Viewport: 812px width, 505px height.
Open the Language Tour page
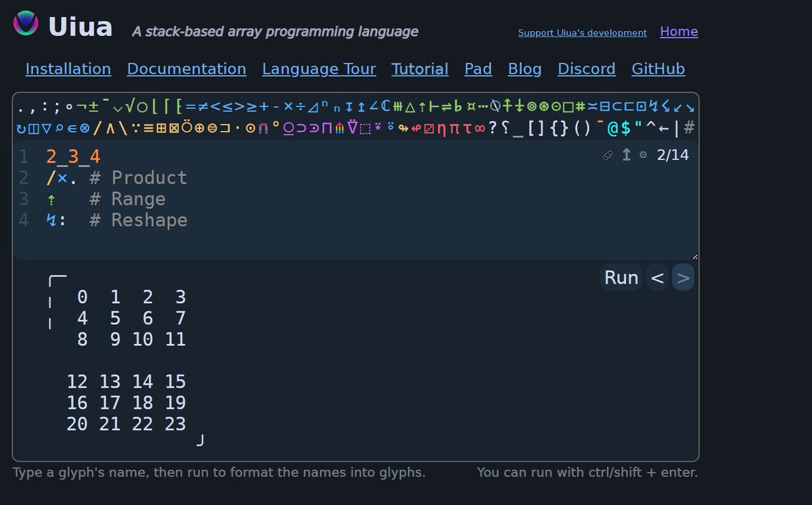(x=319, y=69)
